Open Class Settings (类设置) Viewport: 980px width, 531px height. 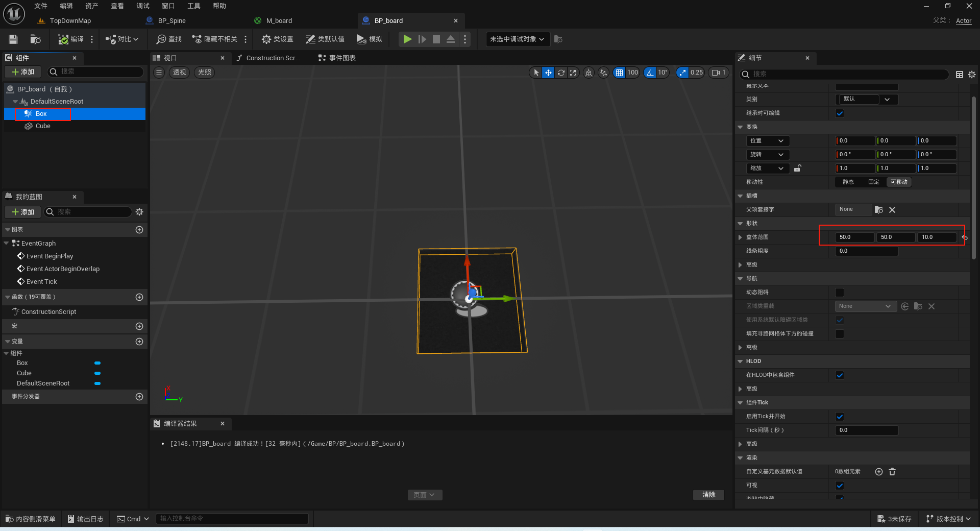point(278,39)
